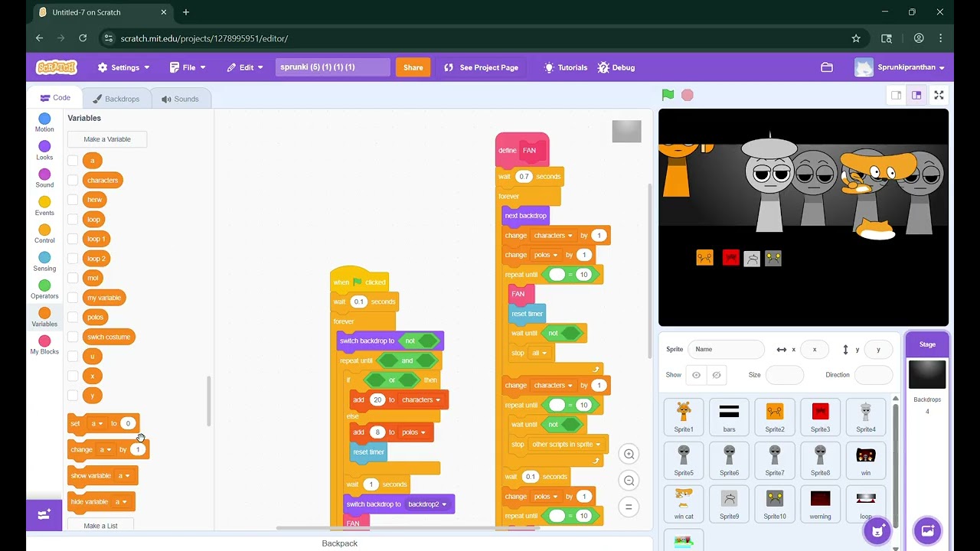This screenshot has height=551, width=980.
Task: Open variable dropdown in hide variable block
Action: click(121, 502)
